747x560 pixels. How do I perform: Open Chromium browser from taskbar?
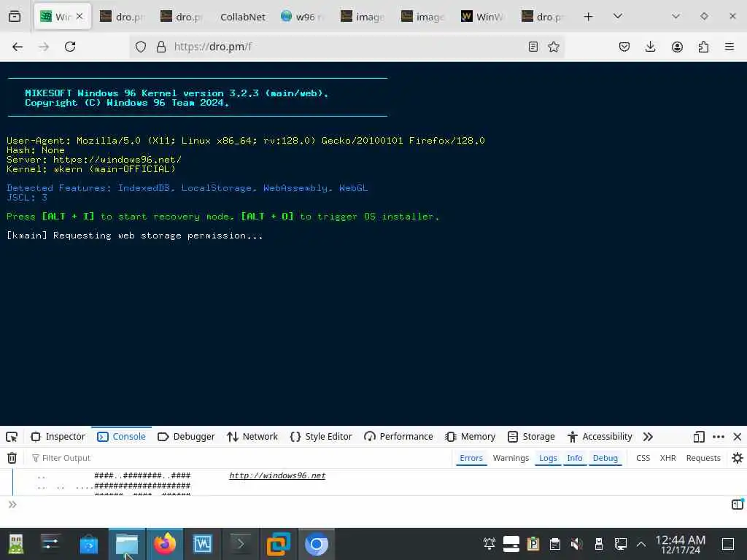(317, 544)
